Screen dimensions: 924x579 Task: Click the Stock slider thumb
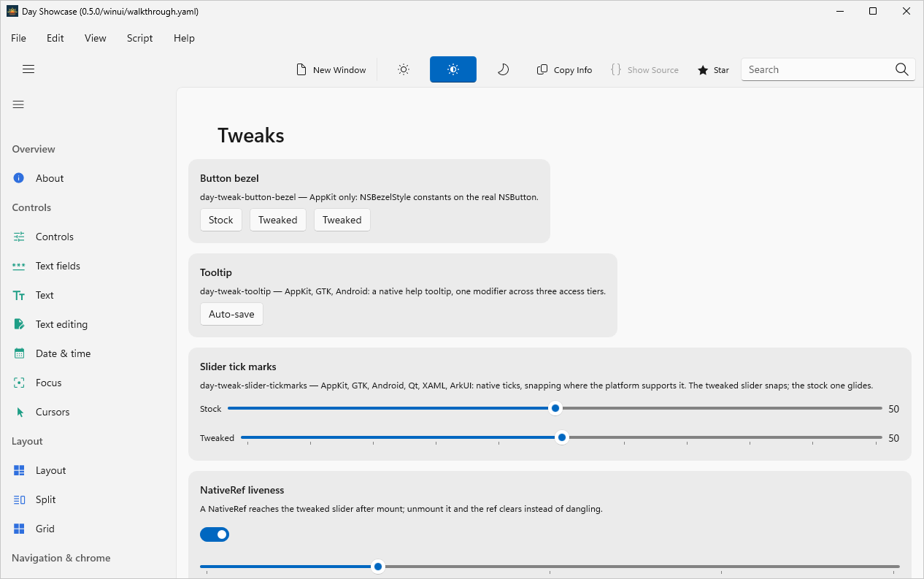point(555,408)
